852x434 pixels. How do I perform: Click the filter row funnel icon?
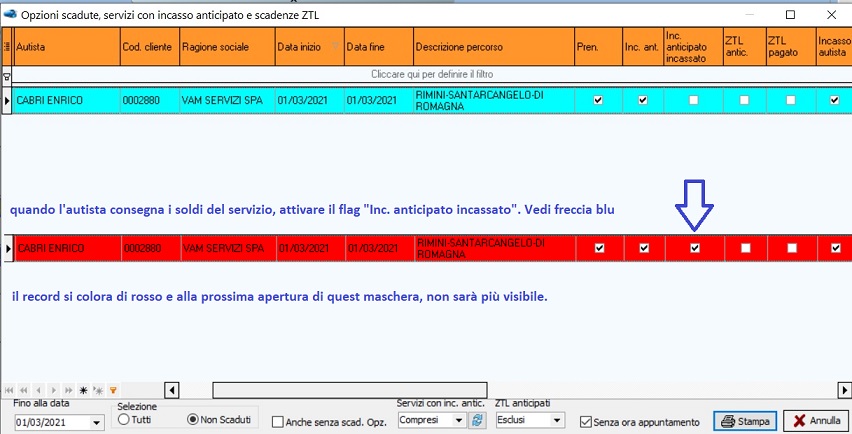7,78
